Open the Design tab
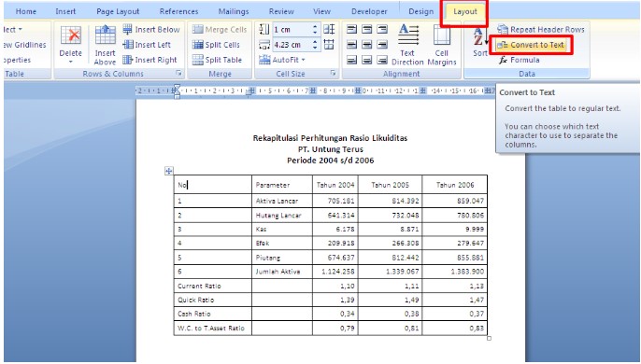Image resolution: width=641 pixels, height=364 pixels. pos(420,11)
